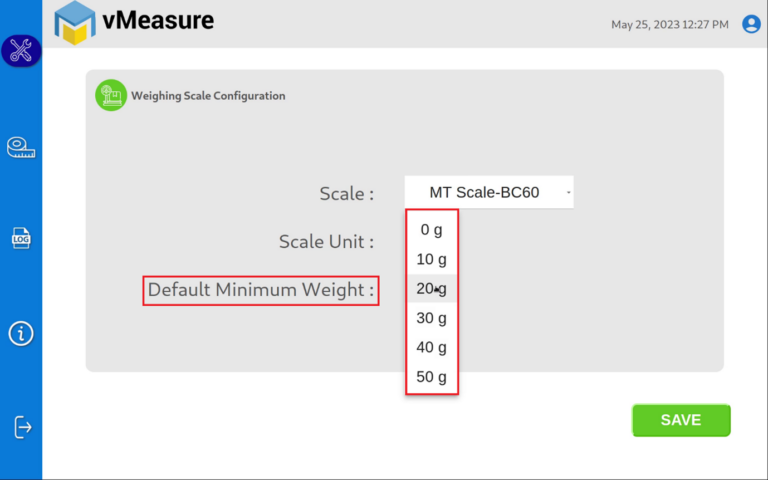Viewport: 768px width, 480px height.
Task: Choose 30 g from the weight list
Action: click(x=432, y=318)
